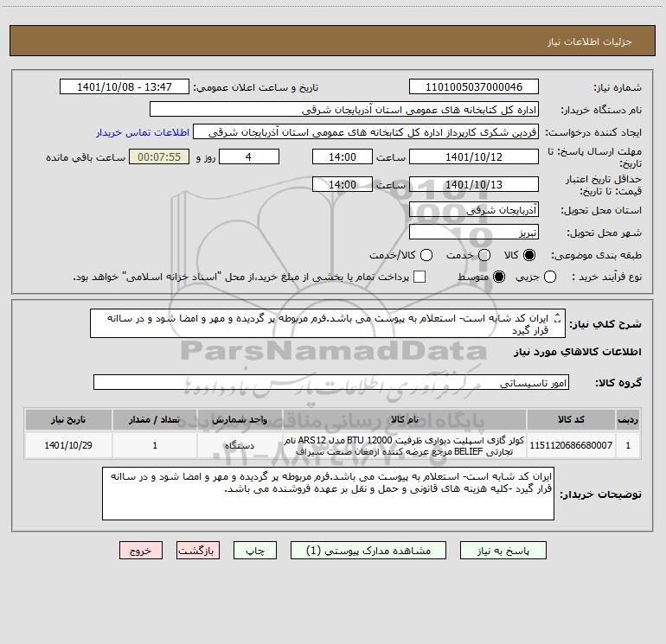
Task: Click the delivery city field تبریز
Action: (x=474, y=233)
